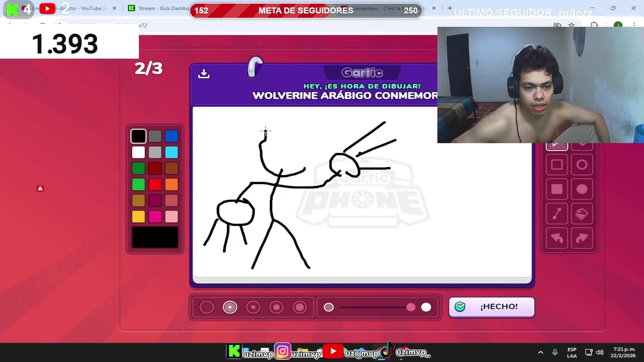Undo the last stroke with the back arrow
This screenshot has height=362, width=644.
coord(557,238)
